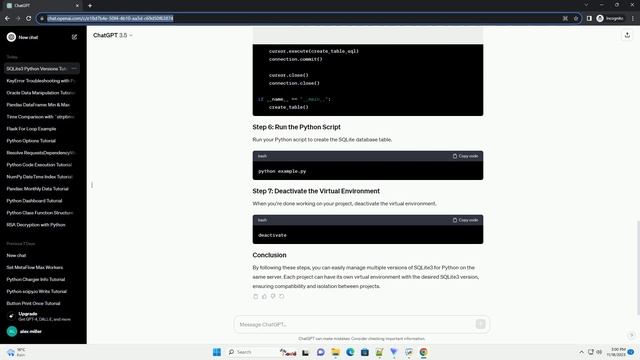
Task: Click the Conclusion heading text
Action: point(269,255)
